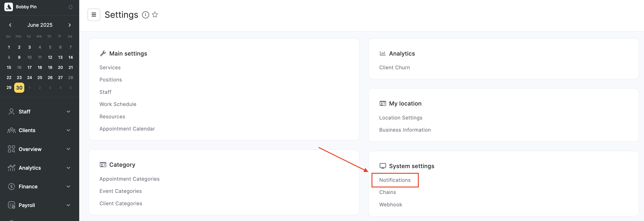Go to next month in calendar
This screenshot has height=221, width=644.
tap(70, 25)
